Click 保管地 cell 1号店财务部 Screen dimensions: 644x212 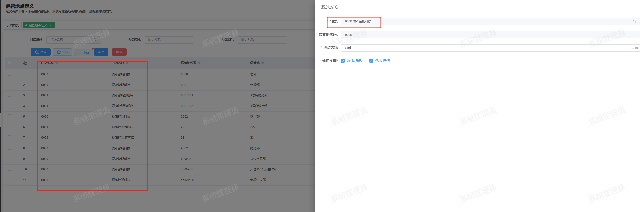(259, 95)
